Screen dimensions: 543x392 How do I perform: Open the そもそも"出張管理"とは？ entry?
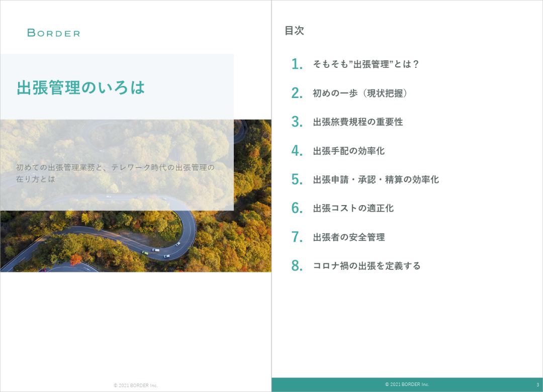click(x=366, y=64)
